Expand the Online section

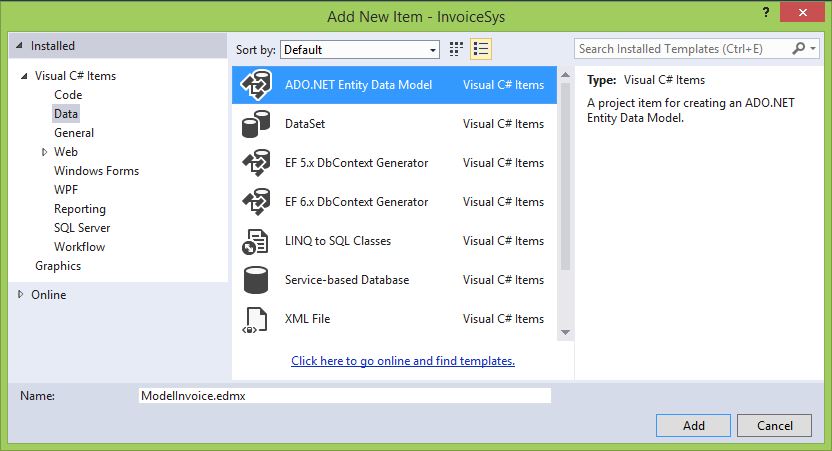(20, 294)
